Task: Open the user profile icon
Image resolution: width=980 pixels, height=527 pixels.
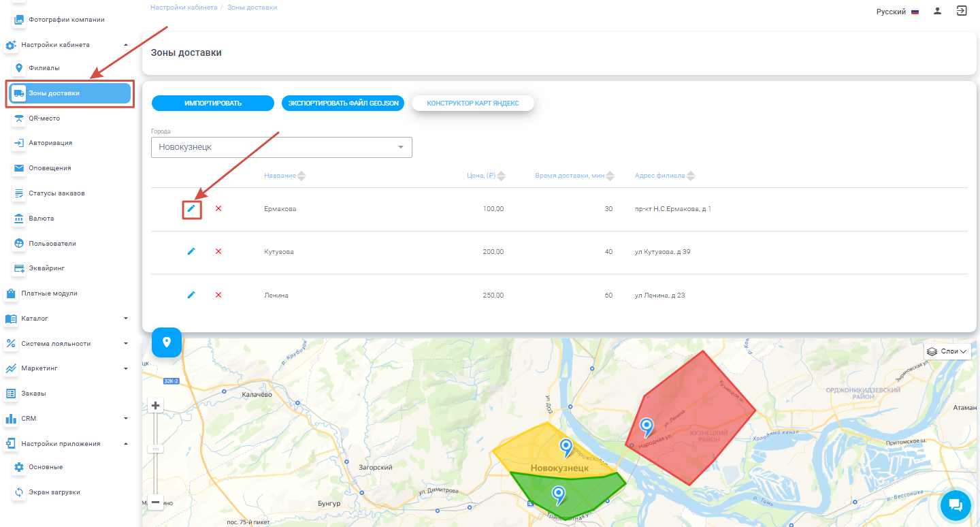Action: [x=937, y=11]
